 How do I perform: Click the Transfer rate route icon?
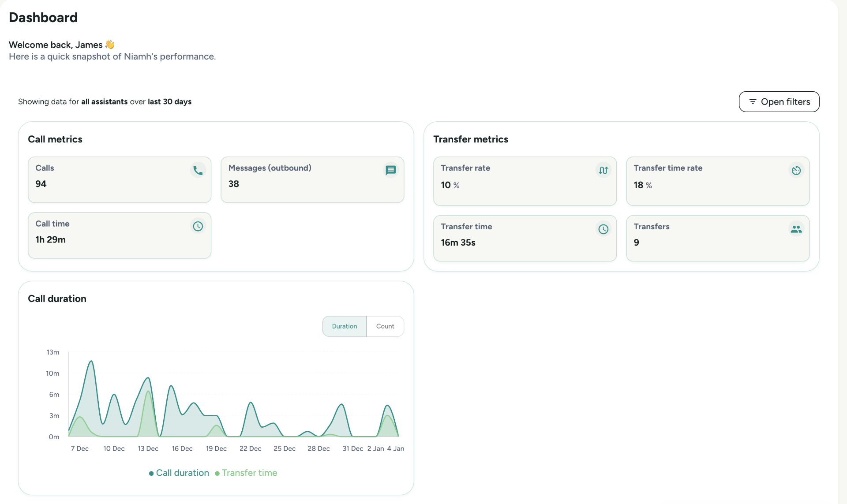click(x=603, y=170)
